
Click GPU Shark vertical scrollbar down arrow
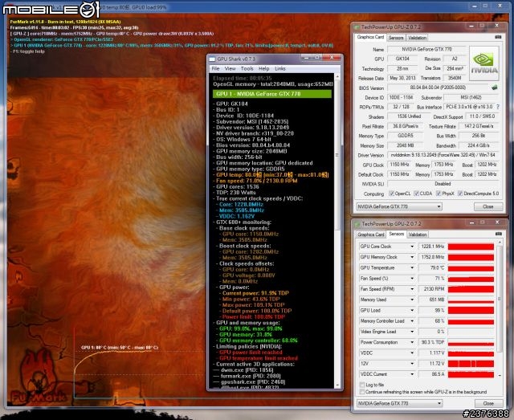tap(337, 385)
